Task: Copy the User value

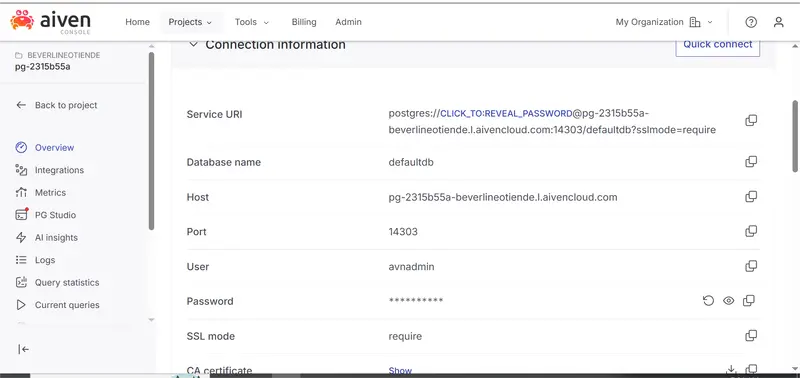Action: coord(751,266)
